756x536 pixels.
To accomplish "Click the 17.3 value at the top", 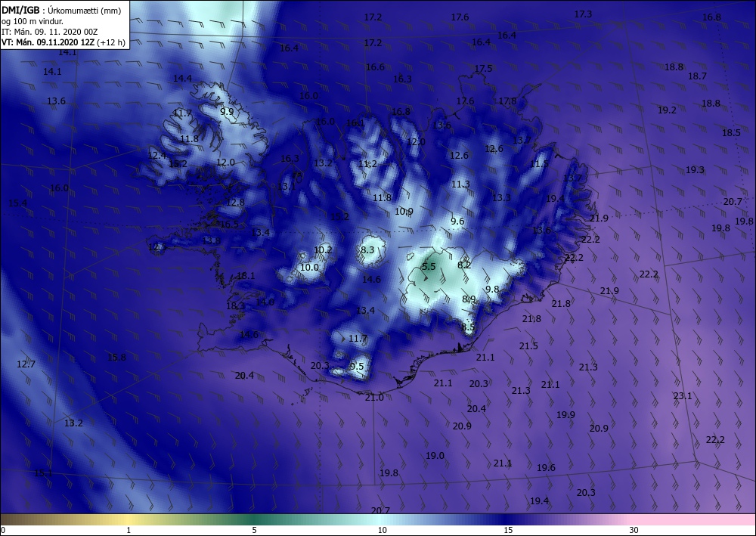I will tap(583, 14).
